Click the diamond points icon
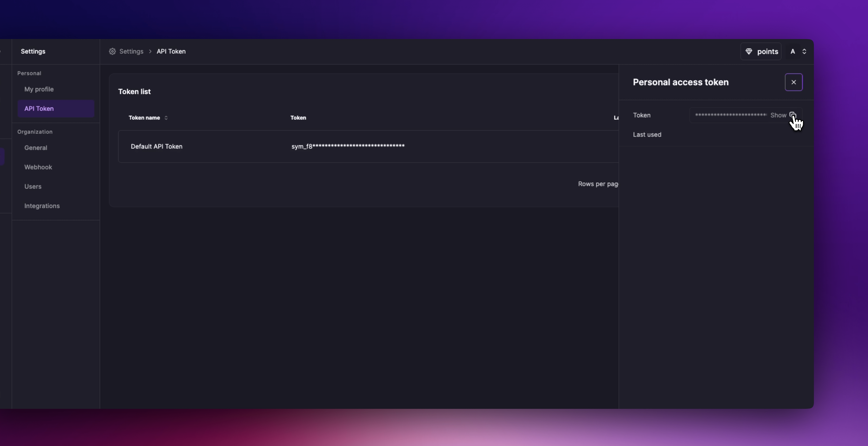The width and height of the screenshot is (868, 446). coord(749,51)
